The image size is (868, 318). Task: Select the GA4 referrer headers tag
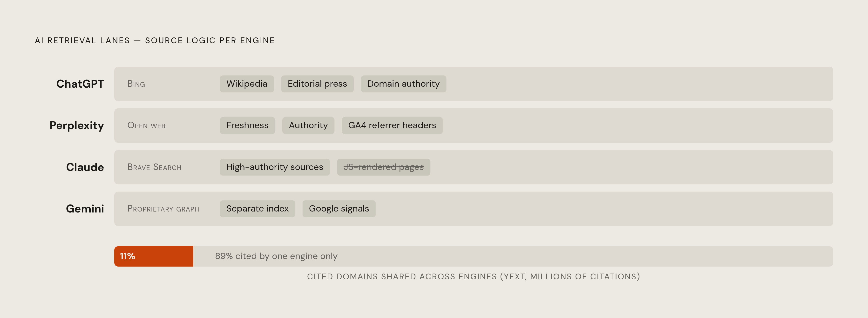click(x=392, y=125)
